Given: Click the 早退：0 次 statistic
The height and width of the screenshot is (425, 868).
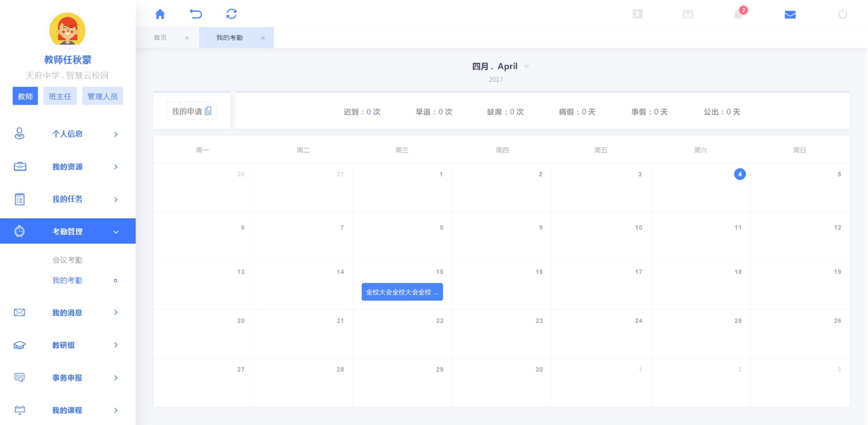Looking at the screenshot, I should tap(434, 112).
